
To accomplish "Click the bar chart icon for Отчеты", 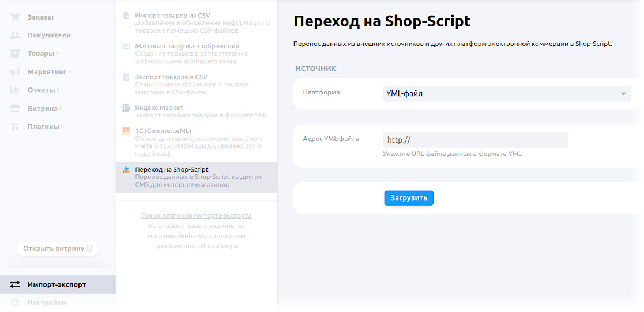I will coord(15,90).
